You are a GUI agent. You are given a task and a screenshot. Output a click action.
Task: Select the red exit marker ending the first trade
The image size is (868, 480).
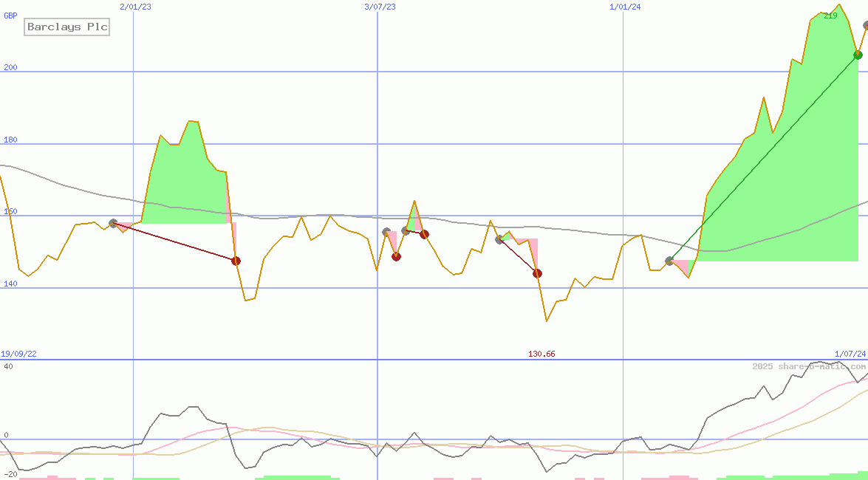pyautogui.click(x=236, y=261)
